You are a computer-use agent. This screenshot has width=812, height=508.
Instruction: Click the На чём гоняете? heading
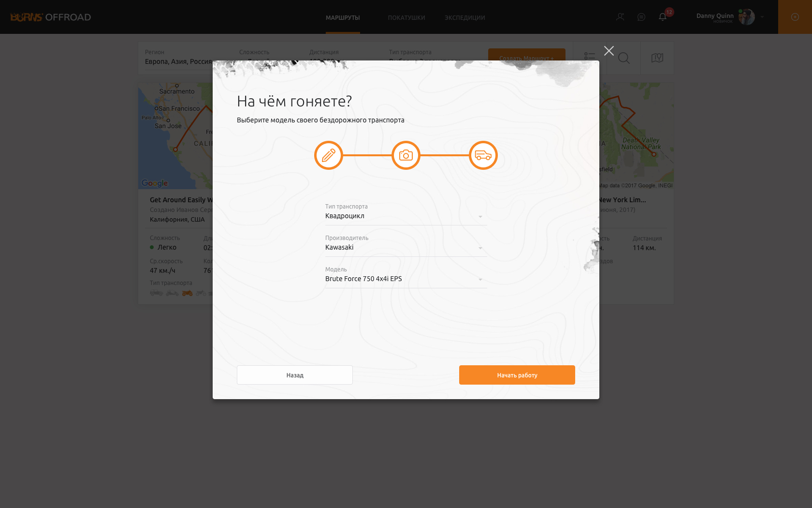[294, 101]
